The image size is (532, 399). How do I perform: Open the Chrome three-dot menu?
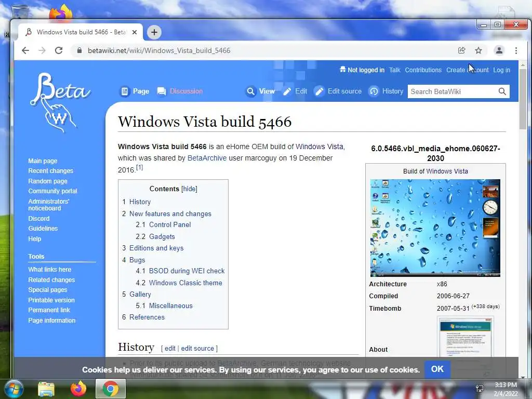[516, 50]
